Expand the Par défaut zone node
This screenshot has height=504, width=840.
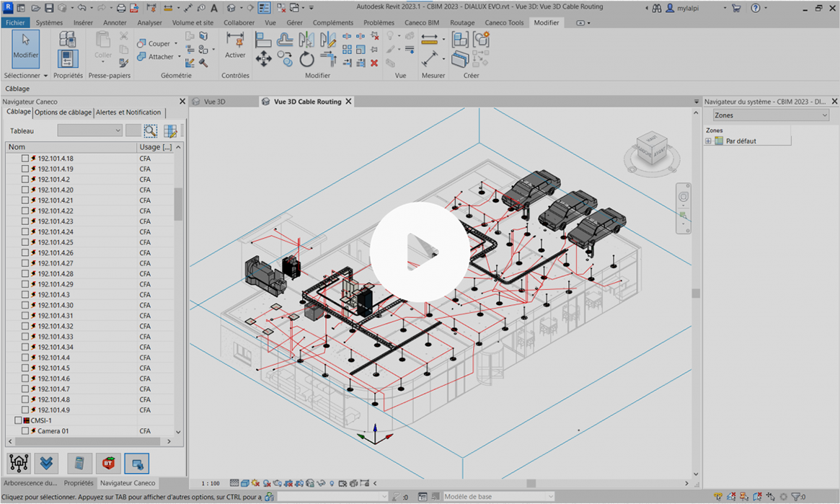click(708, 141)
